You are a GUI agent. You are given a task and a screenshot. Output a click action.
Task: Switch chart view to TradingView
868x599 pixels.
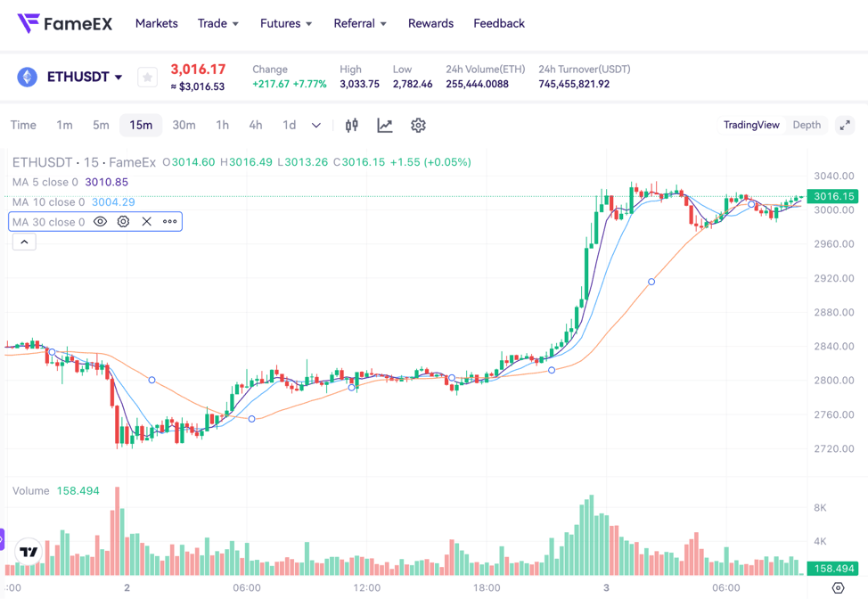(751, 126)
